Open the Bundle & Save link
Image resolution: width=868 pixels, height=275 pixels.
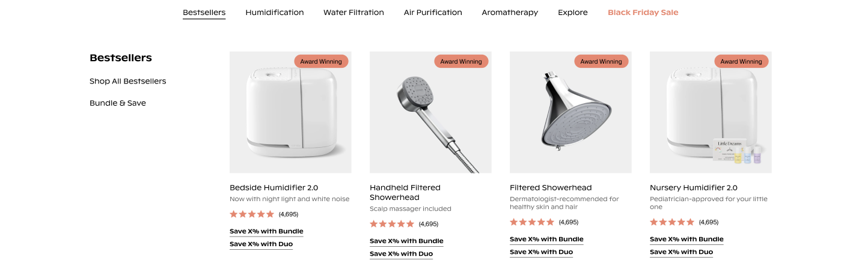point(118,103)
